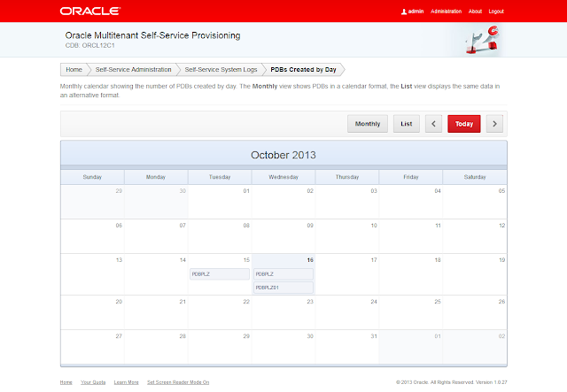Click the admin user icon
Screen dimensions: 567x392
(x=404, y=12)
